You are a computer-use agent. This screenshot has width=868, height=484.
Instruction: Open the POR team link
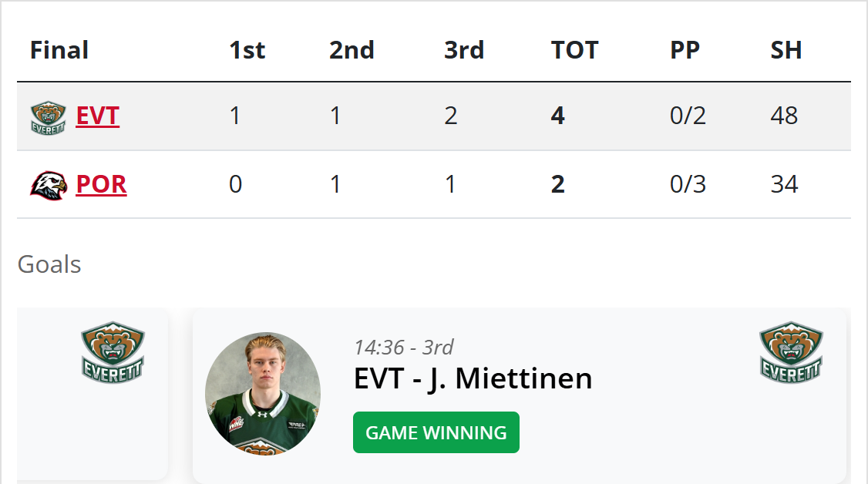[x=101, y=185]
